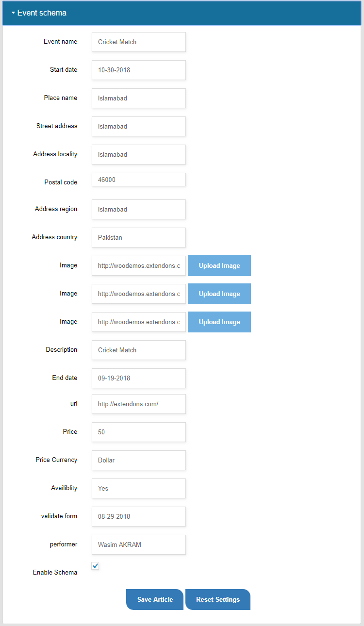Click the Postal code input

[x=139, y=180]
